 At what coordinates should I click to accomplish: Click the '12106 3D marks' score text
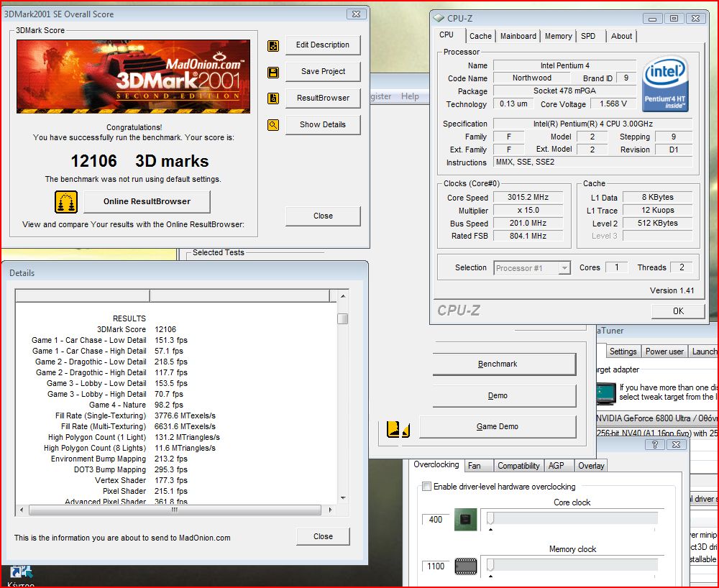(139, 161)
